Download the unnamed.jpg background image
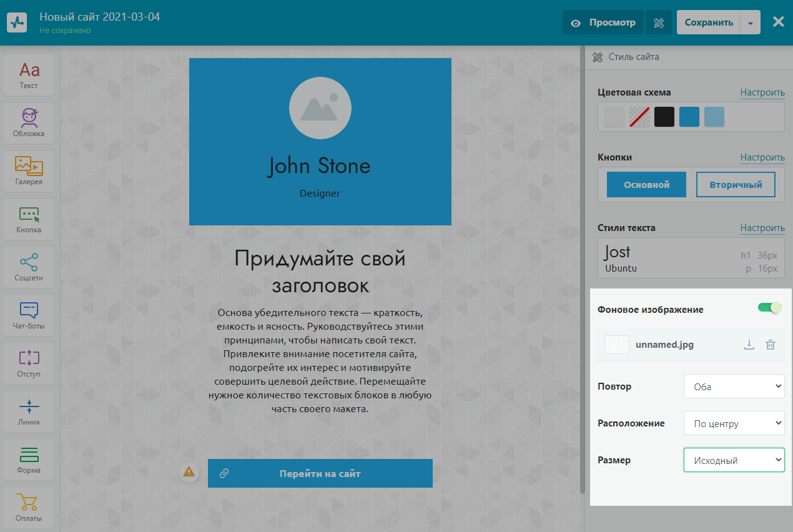 tap(749, 345)
